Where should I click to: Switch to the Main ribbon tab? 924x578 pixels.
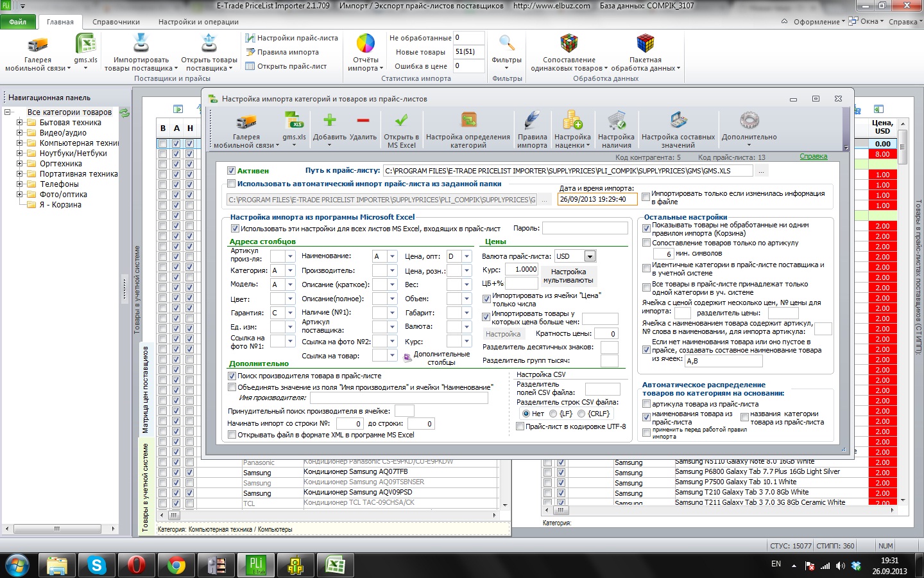tap(60, 22)
